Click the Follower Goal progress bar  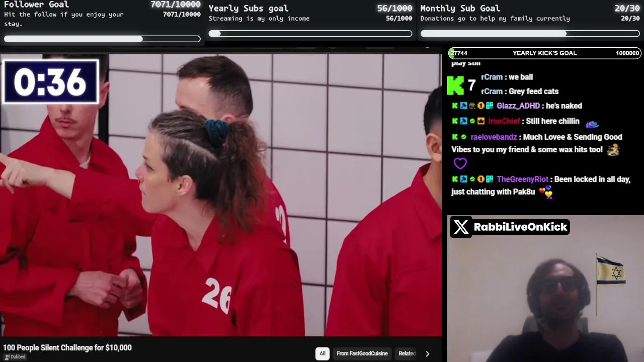pos(102,39)
